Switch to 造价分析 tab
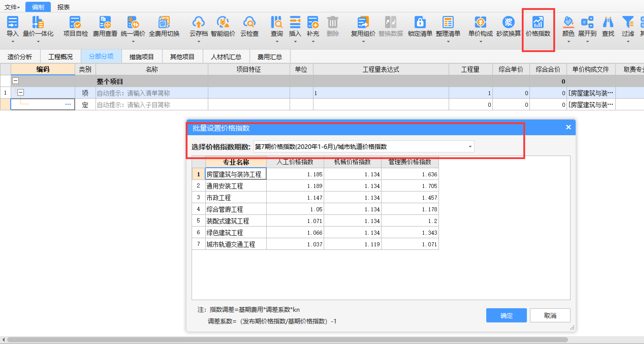The image size is (644, 344). point(20,57)
